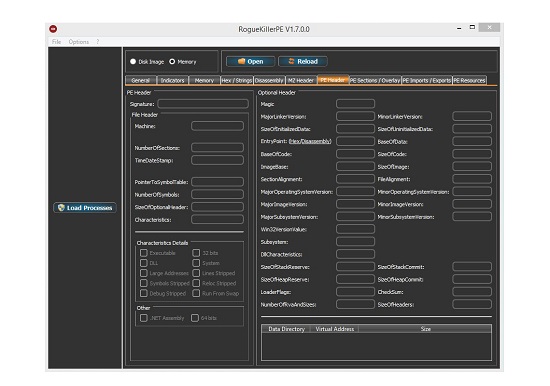Click the BaseOfData field
Screen dimensions: 550x386
tap(472, 141)
